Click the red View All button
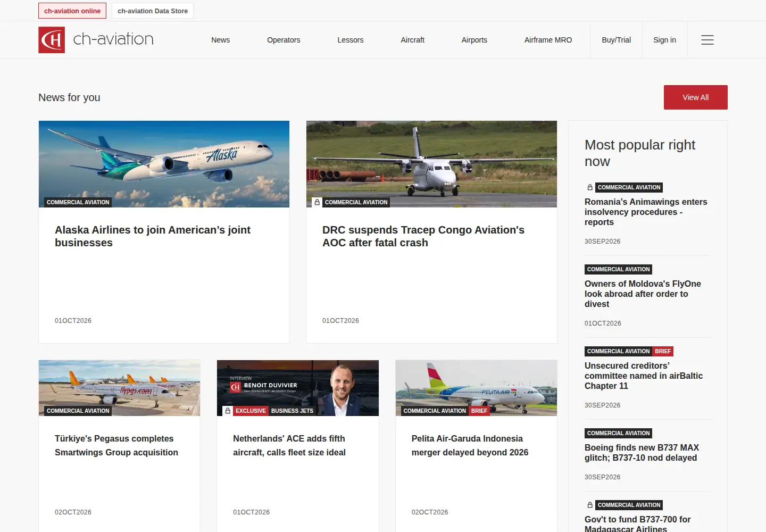 [696, 97]
